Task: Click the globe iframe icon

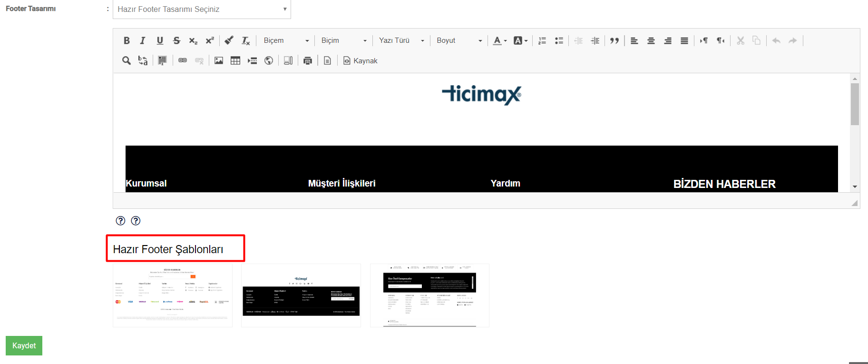Action: point(269,60)
